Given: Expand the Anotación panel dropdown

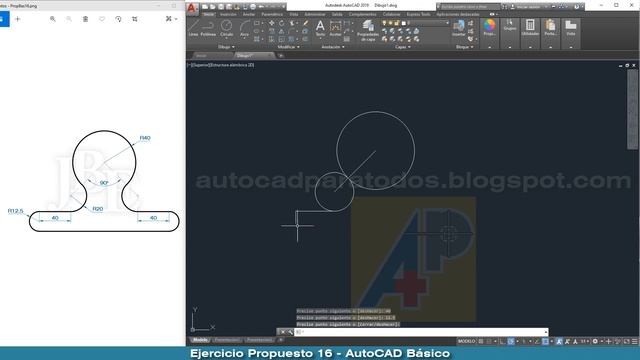Looking at the screenshot, I should [x=333, y=47].
